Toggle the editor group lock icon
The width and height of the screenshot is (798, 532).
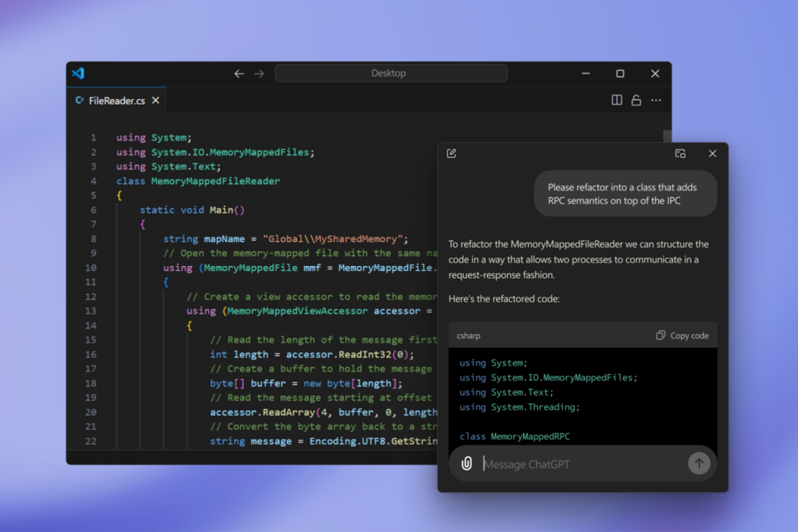[636, 100]
